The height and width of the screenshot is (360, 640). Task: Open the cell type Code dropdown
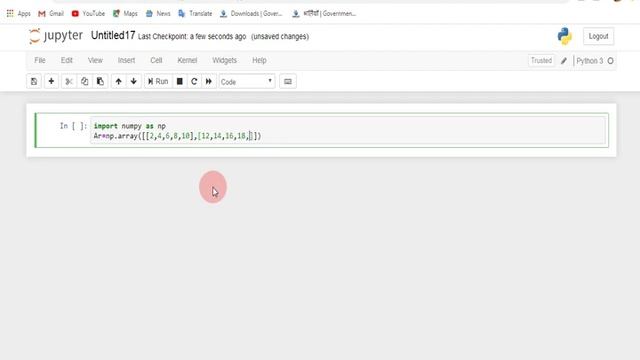247,82
